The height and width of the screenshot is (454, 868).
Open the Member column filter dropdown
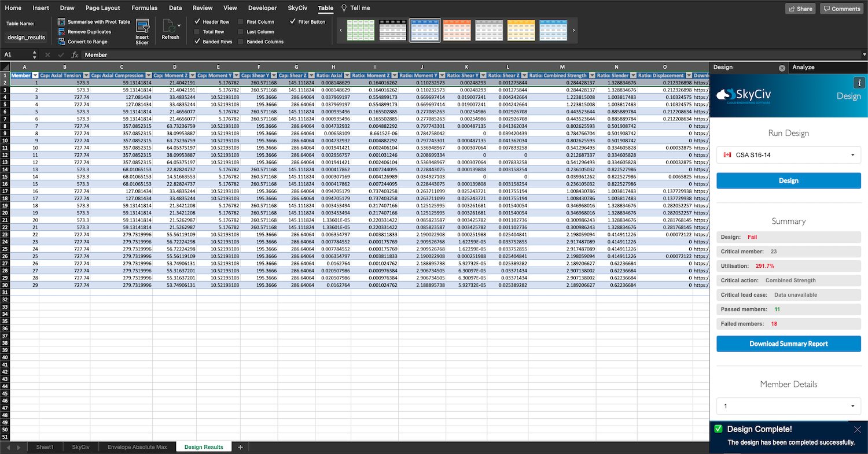(x=35, y=75)
